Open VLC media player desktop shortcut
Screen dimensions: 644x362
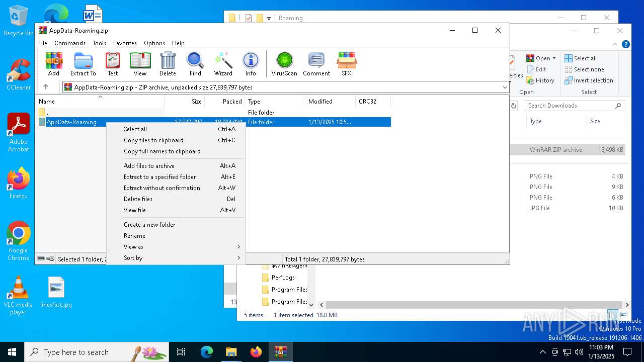(x=18, y=296)
